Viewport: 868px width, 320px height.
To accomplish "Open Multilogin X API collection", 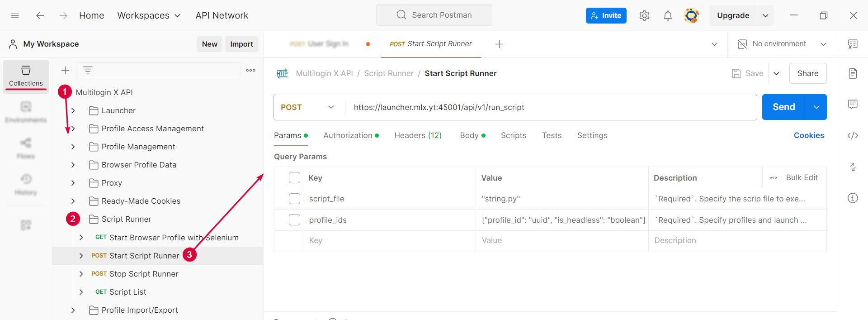I will pyautogui.click(x=104, y=92).
